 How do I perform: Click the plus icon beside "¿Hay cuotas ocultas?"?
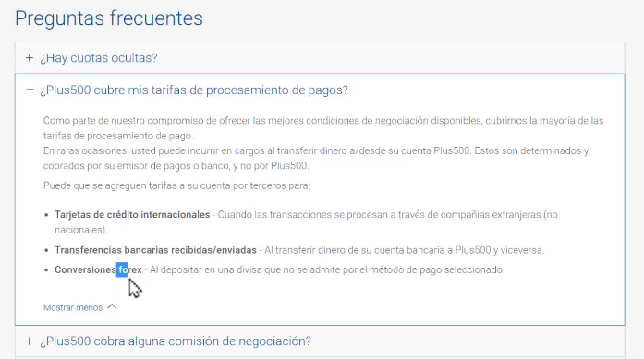point(30,58)
